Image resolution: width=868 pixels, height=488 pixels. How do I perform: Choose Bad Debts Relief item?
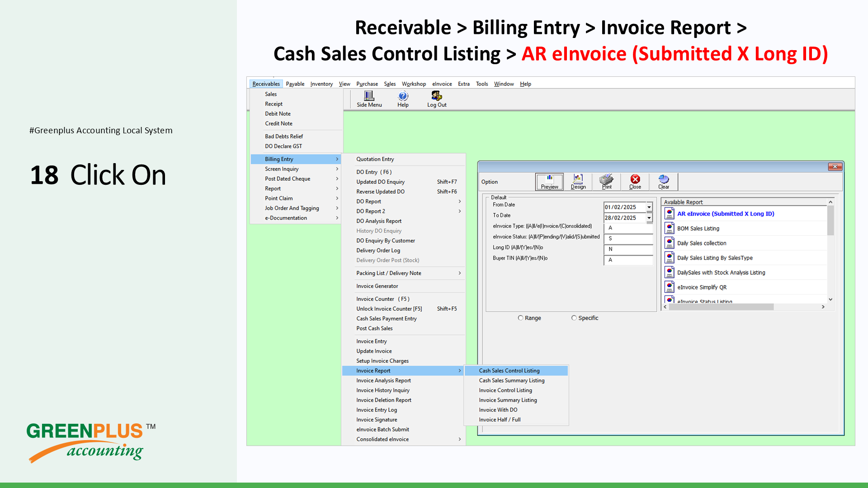[296, 136]
